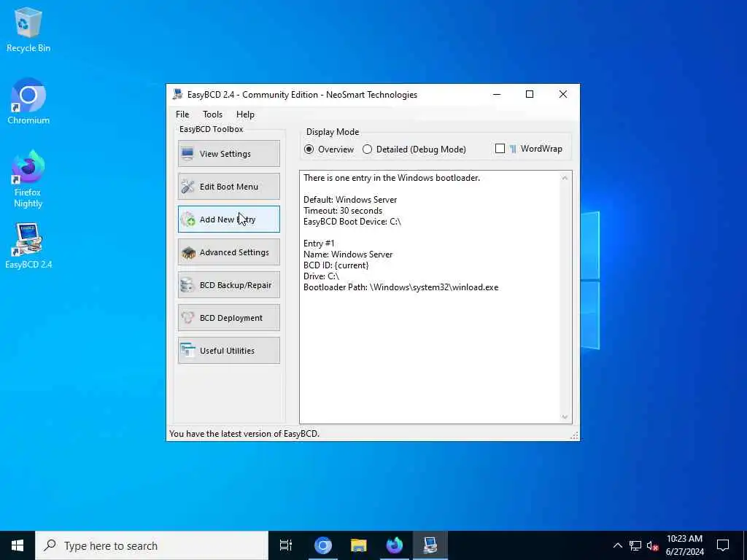This screenshot has width=747, height=560.
Task: Open the Windows Start menu
Action: click(18, 545)
